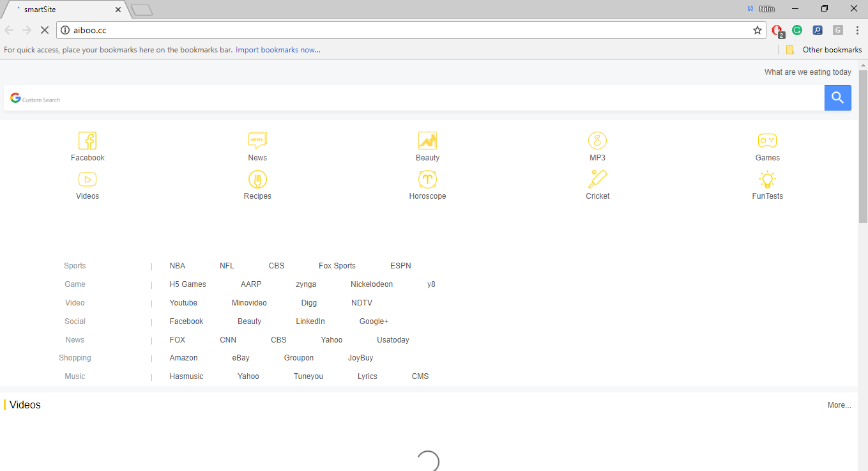
Task: Open the FunTests lightbulb icon
Action: [x=767, y=179]
